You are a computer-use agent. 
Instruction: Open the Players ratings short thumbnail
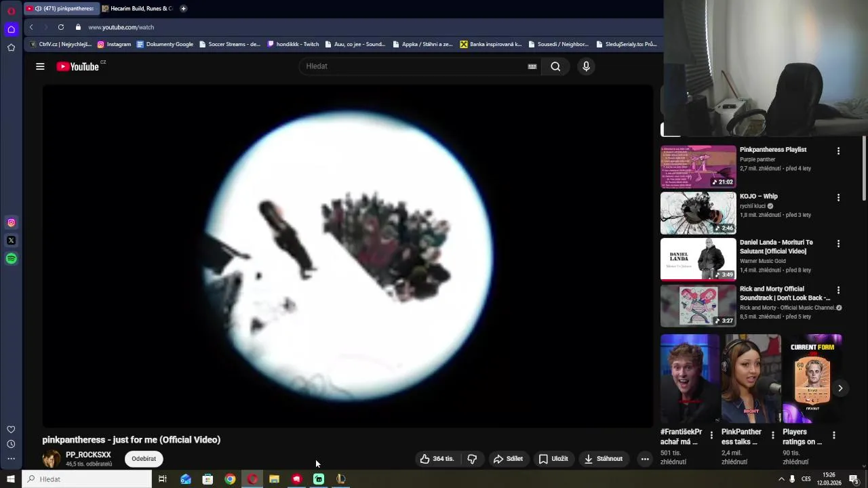[812, 379]
